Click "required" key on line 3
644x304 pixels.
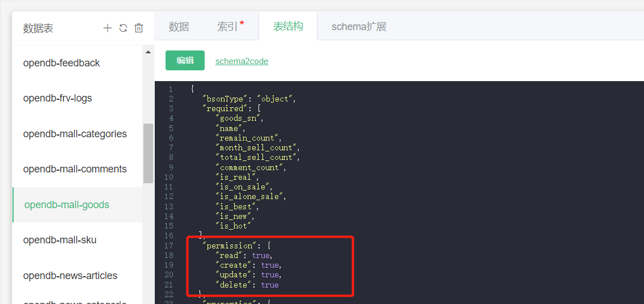pos(224,108)
